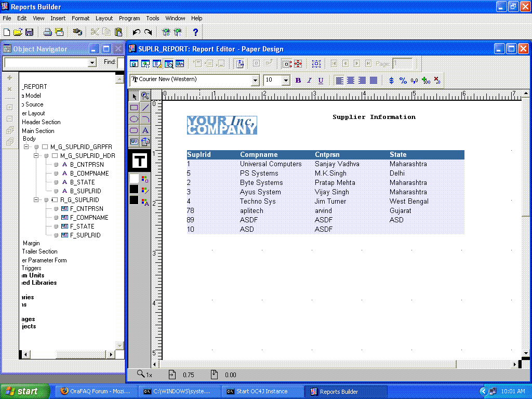This screenshot has width=532, height=399.
Task: Select the Line drawing tool
Action: pos(145,108)
